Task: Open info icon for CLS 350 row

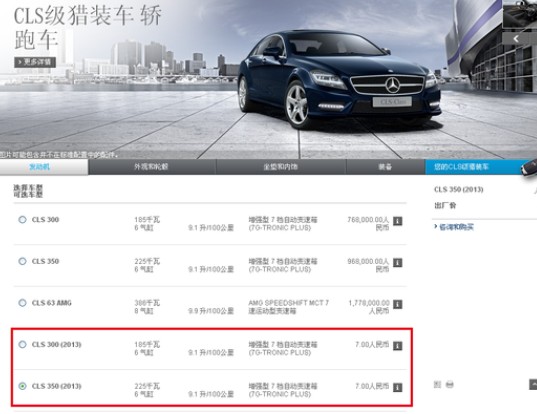Action: tap(397, 263)
